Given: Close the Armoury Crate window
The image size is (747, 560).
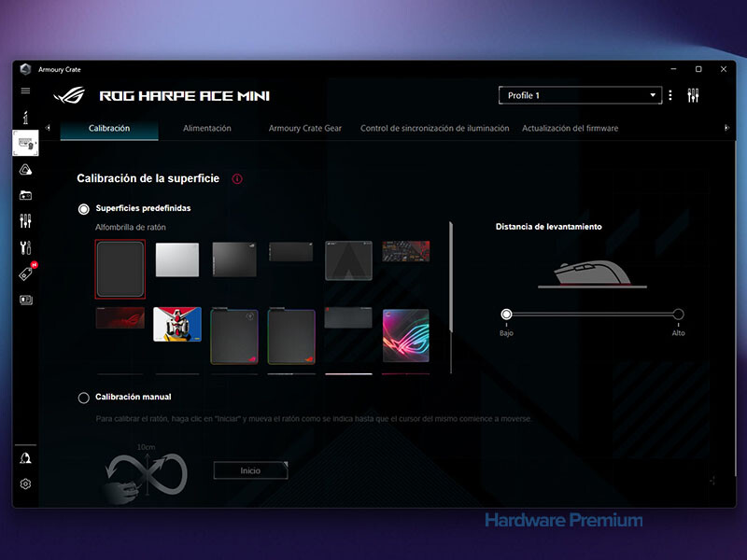Looking at the screenshot, I should click(723, 69).
